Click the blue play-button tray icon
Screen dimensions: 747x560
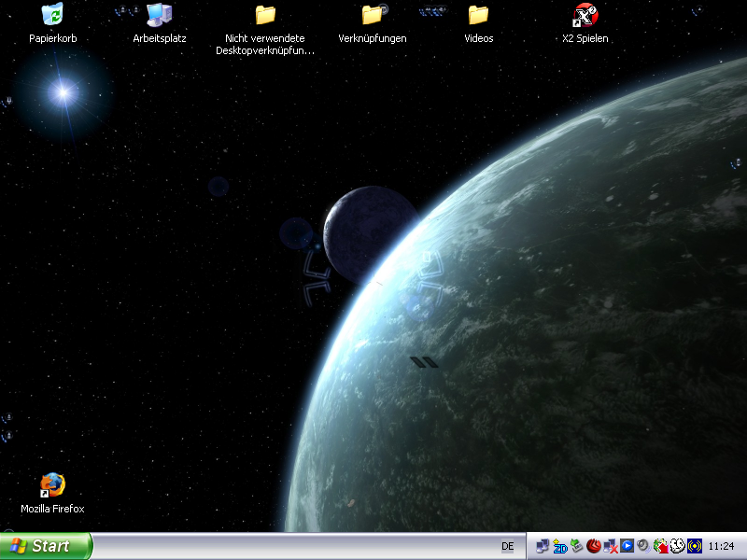coord(627,546)
